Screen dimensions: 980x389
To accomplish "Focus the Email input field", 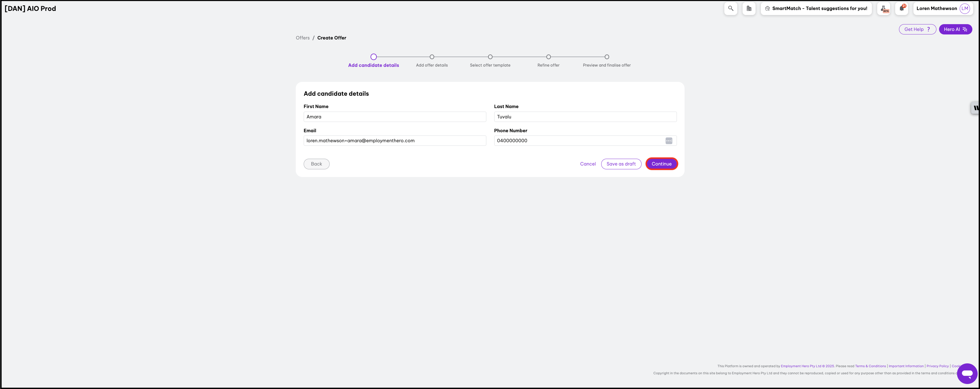I will click(x=394, y=141).
